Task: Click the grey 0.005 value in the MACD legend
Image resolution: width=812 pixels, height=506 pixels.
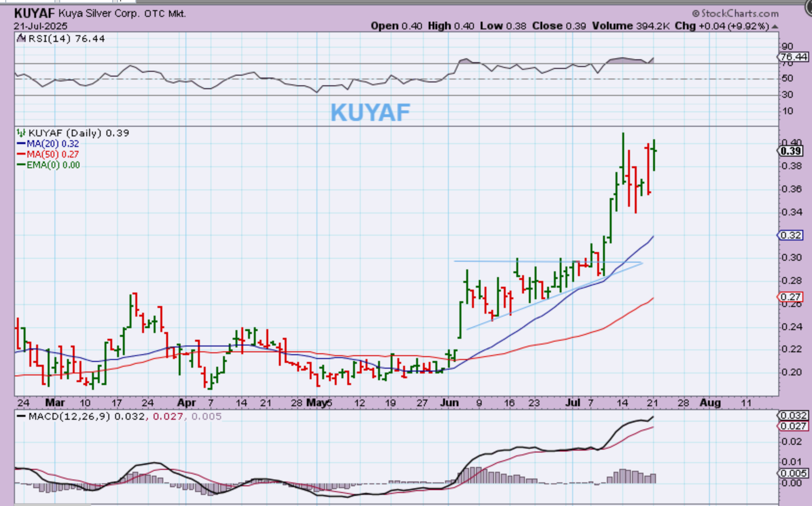Action: tap(206, 416)
